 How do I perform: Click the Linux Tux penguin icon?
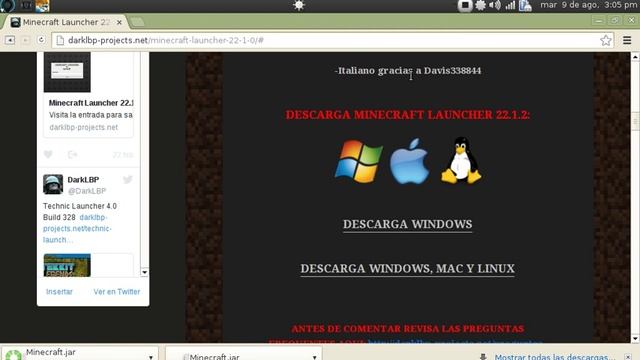(461, 160)
